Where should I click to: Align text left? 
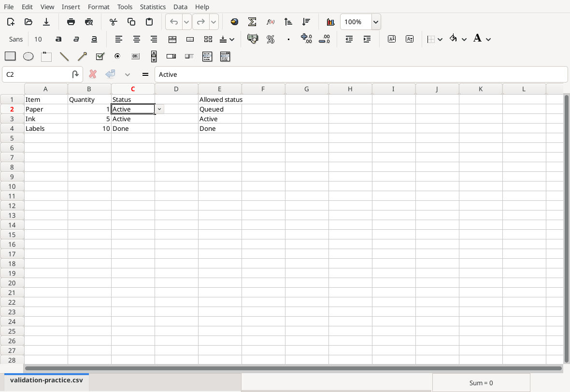click(118, 39)
